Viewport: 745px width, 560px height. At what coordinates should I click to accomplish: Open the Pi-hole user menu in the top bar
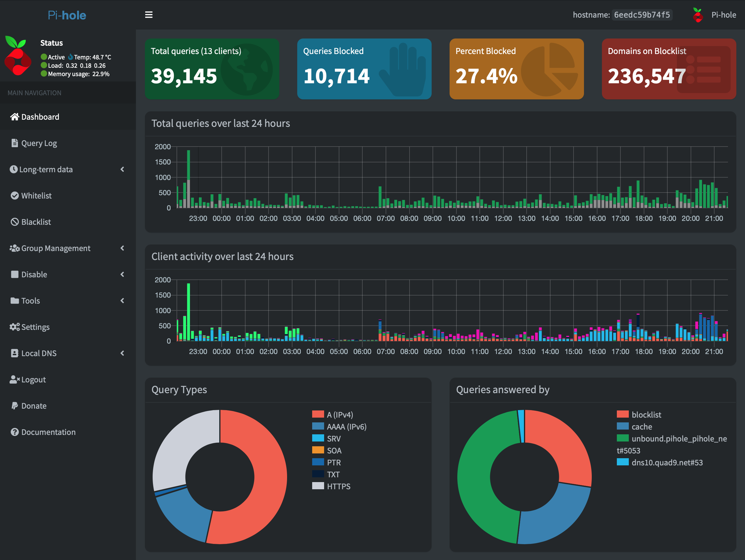click(714, 15)
